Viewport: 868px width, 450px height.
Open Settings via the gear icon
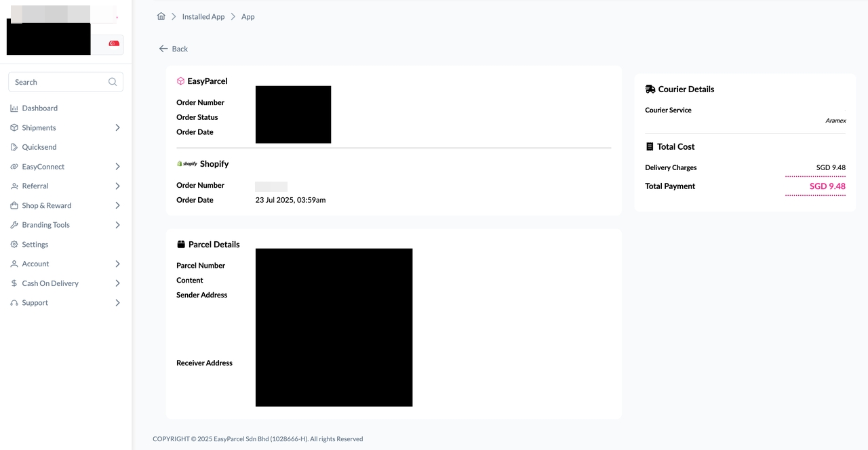point(15,244)
